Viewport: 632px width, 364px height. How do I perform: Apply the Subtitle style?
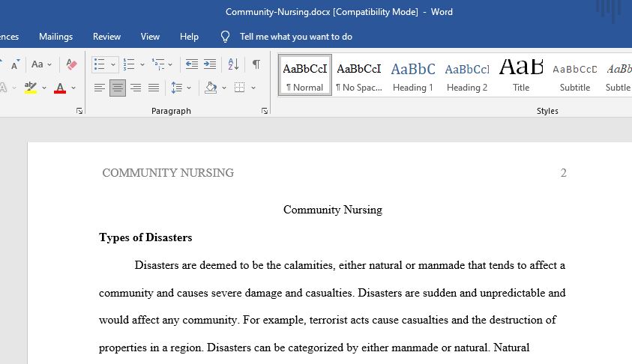click(x=575, y=76)
